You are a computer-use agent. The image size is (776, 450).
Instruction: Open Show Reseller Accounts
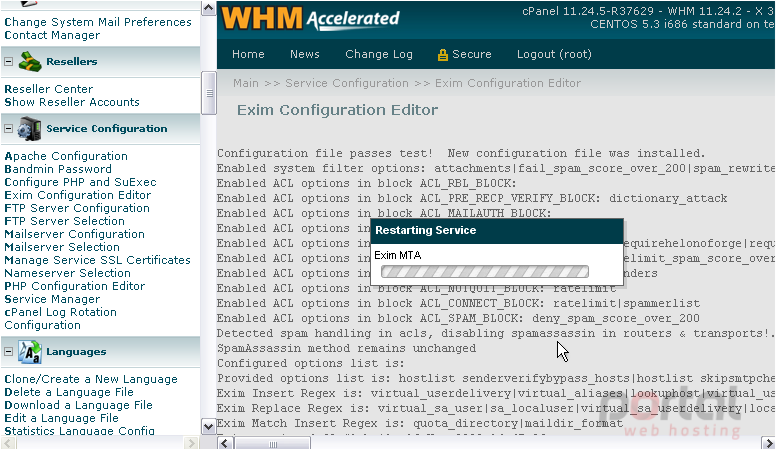72,102
